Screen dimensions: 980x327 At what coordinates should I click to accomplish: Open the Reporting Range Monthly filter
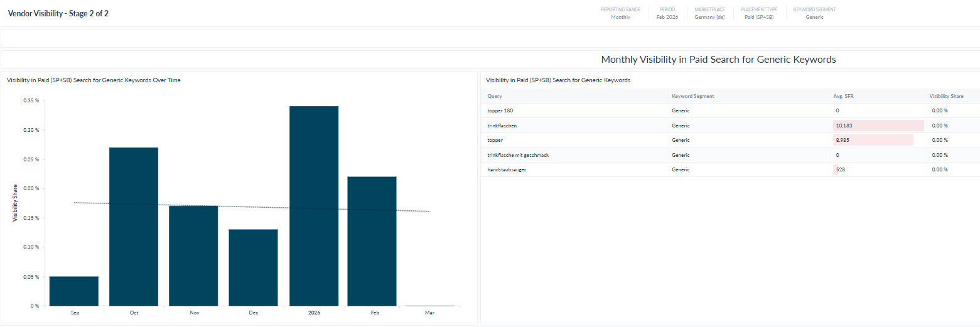point(620,13)
